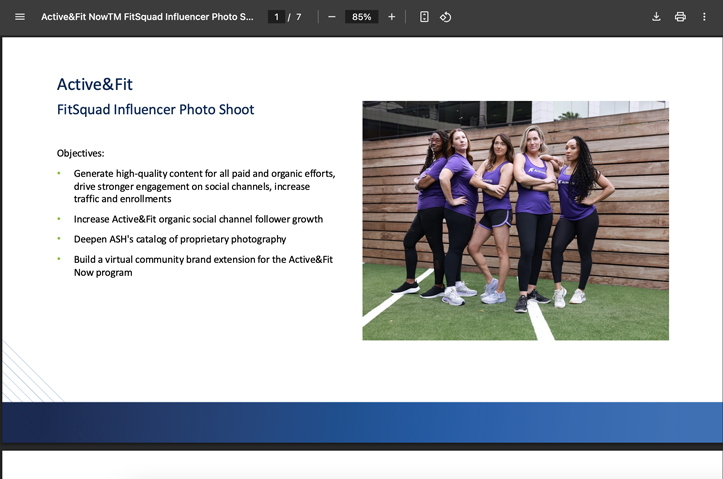The height and width of the screenshot is (479, 723).
Task: Click the zoom out minus icon
Action: pyautogui.click(x=332, y=17)
